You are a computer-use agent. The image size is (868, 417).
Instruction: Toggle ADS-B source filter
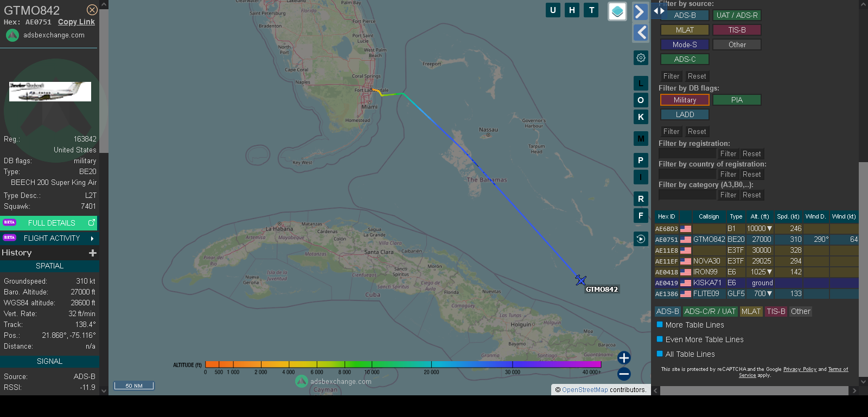click(685, 15)
